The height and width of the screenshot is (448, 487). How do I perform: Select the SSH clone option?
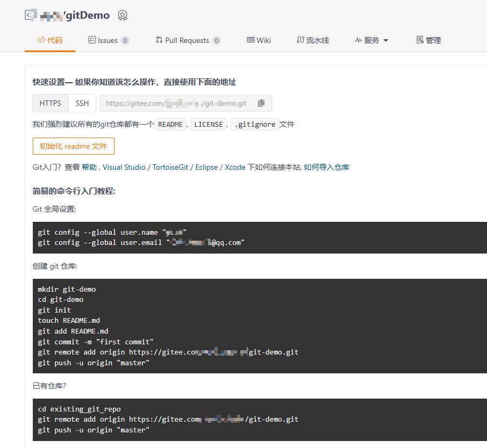click(x=82, y=103)
